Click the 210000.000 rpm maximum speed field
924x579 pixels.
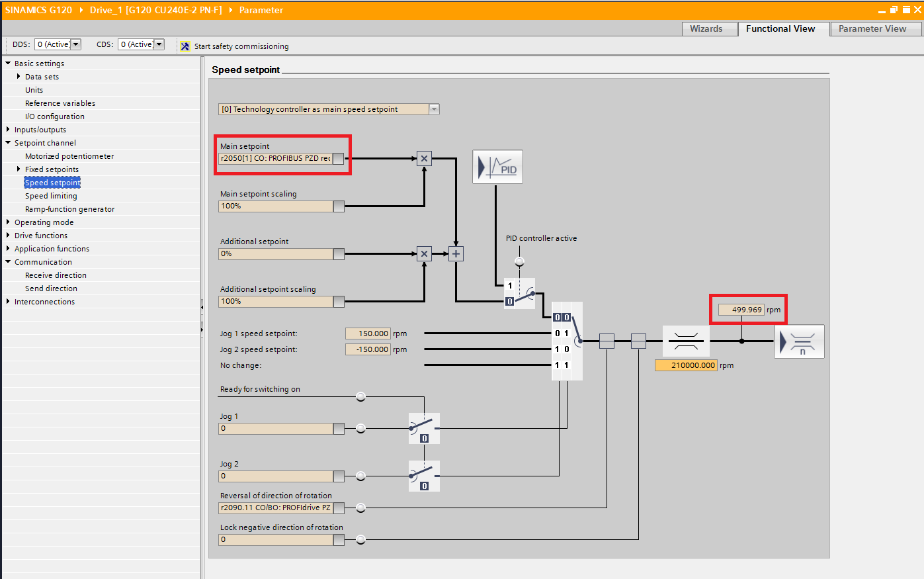(x=686, y=365)
